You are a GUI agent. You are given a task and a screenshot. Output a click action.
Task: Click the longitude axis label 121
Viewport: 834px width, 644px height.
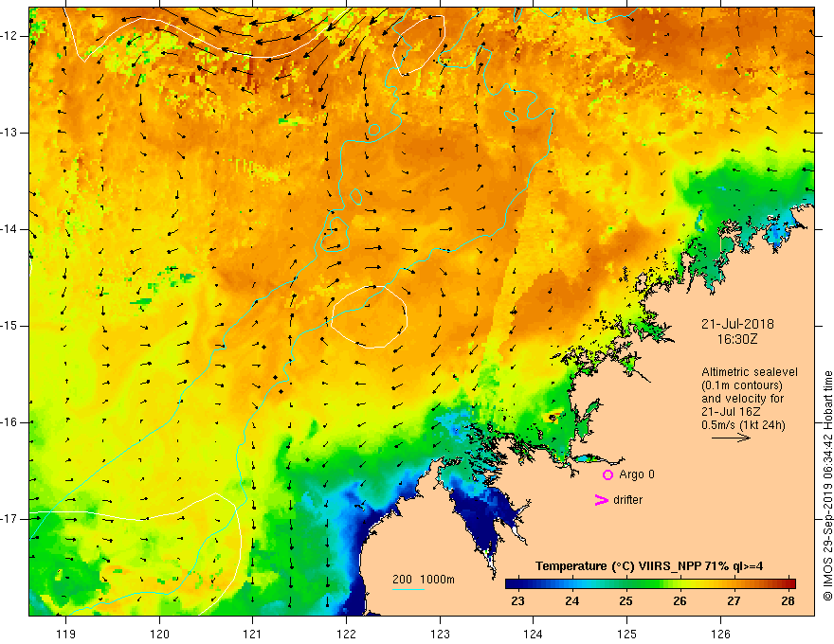253,634
